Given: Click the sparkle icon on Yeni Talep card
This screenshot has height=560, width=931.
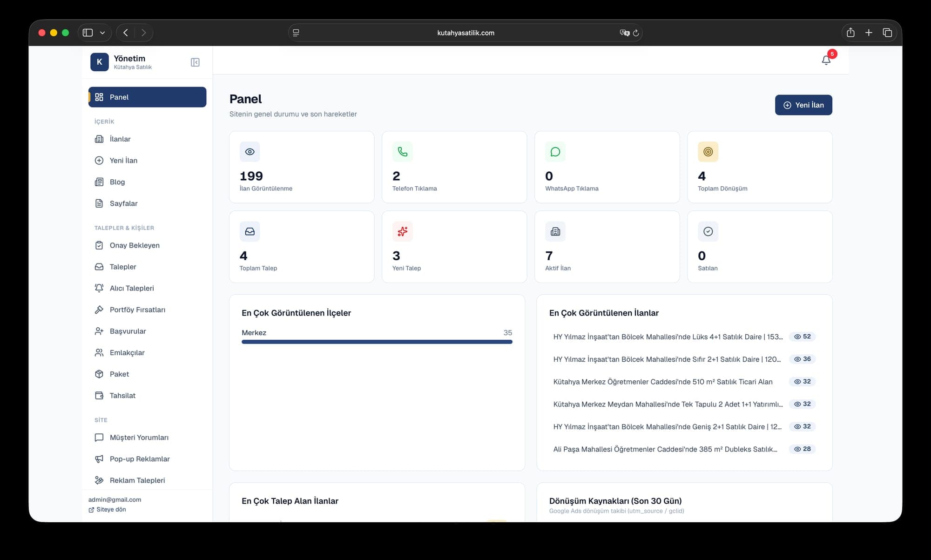Looking at the screenshot, I should tap(402, 231).
